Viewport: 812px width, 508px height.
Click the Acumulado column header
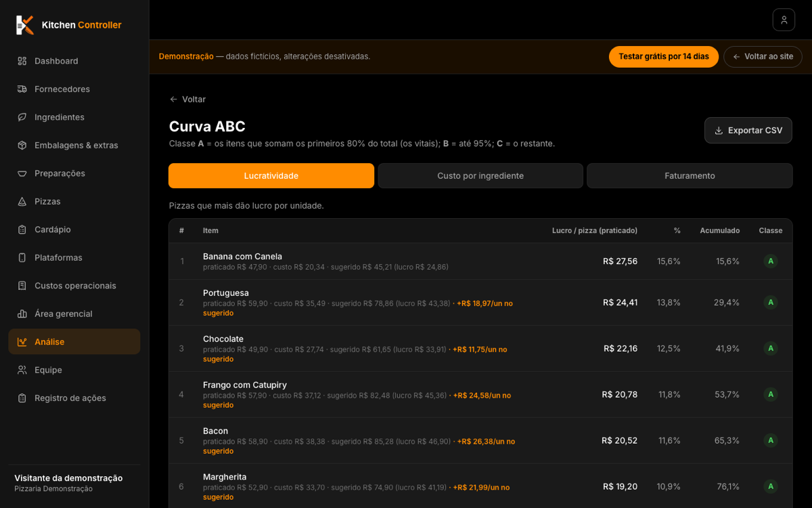click(x=720, y=231)
